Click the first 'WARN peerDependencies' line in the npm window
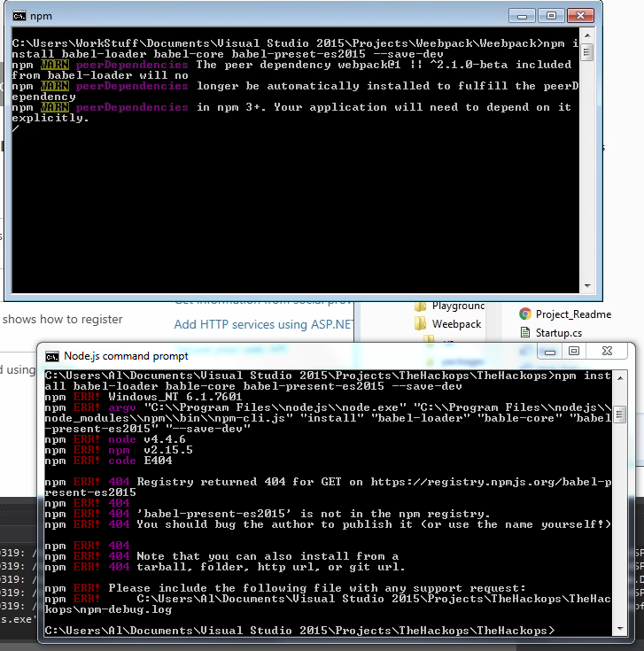Viewport: 644px width, 651px height. pyautogui.click(x=291, y=65)
